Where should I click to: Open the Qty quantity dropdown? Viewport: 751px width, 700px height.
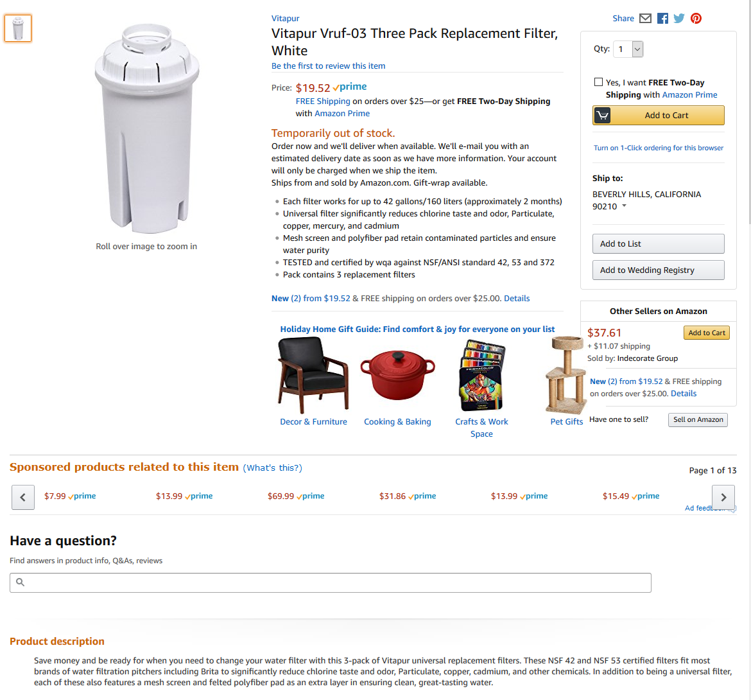click(x=628, y=49)
